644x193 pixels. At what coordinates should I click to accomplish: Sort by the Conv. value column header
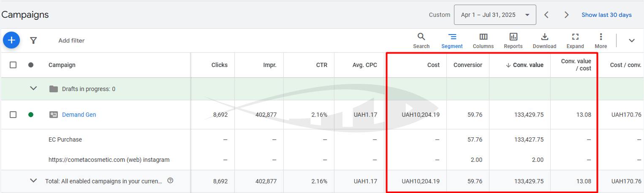[528, 65]
